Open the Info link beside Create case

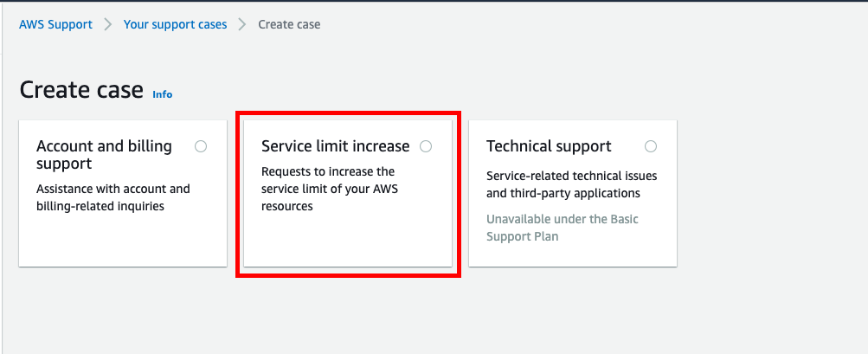pos(162,94)
